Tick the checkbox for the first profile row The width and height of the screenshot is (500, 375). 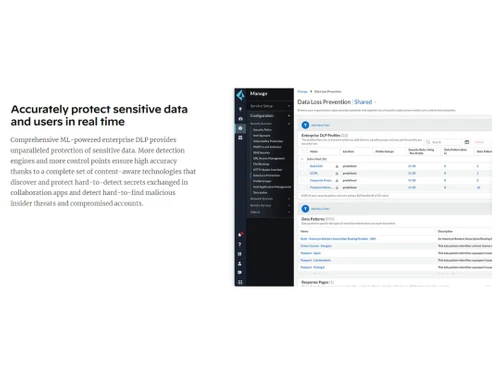303,166
